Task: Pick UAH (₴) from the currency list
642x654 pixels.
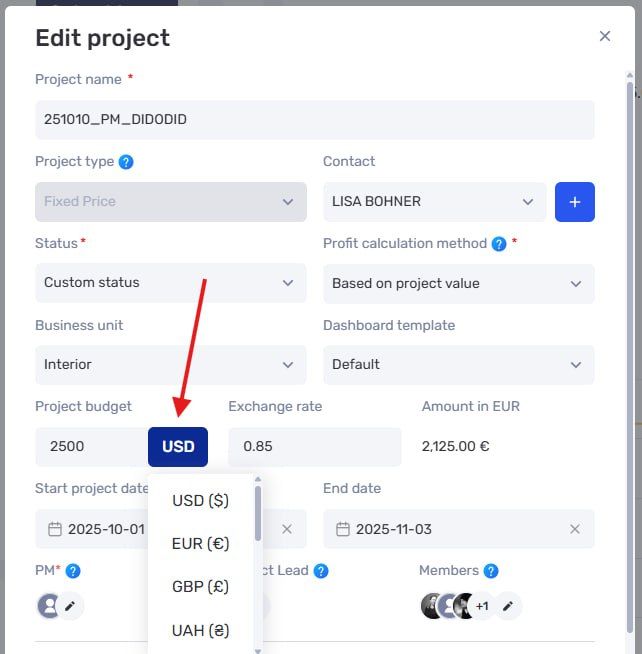Action: coord(201,631)
